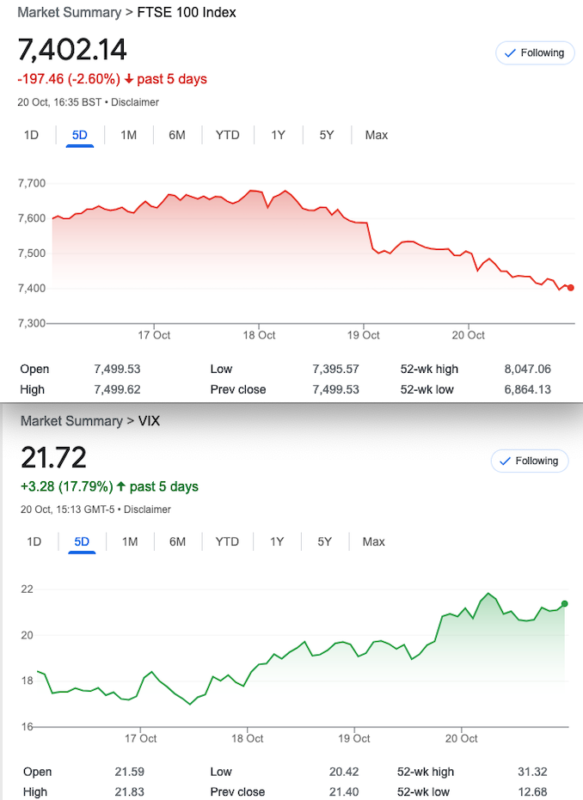Select the 5Y tab on VIX chart
The height and width of the screenshot is (800, 583).
point(324,542)
